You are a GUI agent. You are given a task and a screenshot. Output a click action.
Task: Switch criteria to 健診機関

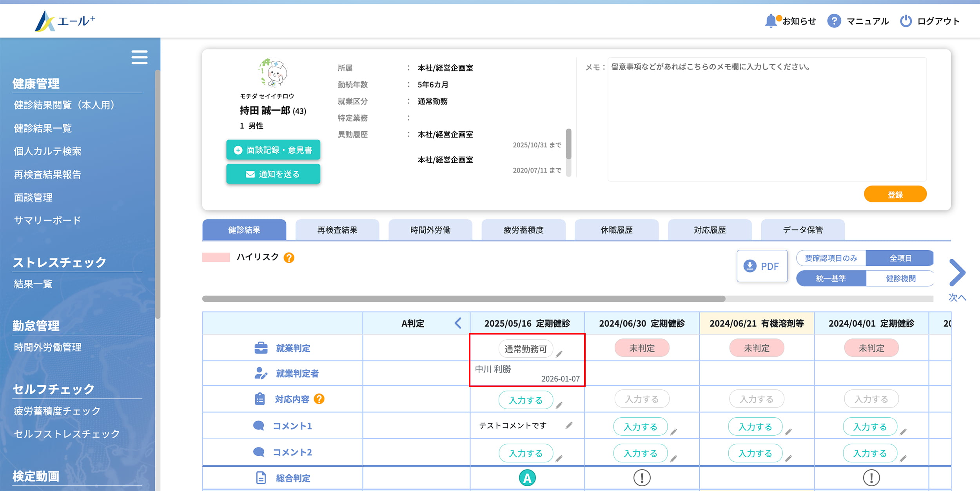tap(900, 278)
